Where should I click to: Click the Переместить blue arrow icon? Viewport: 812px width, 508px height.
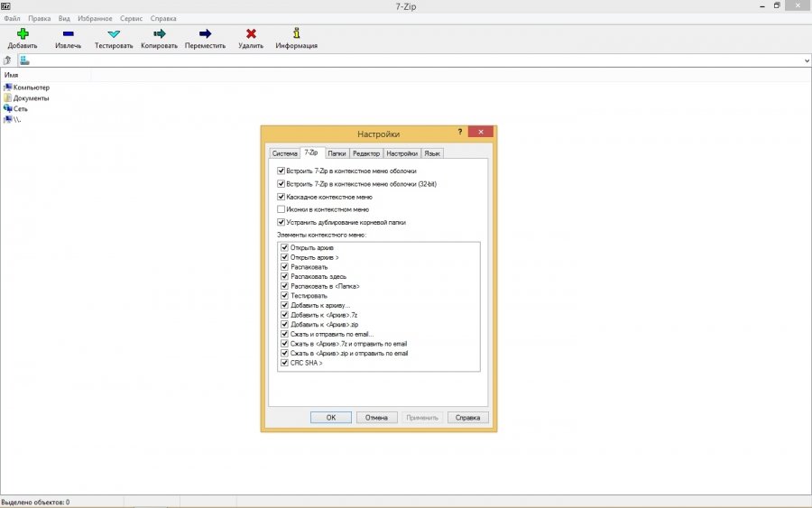pyautogui.click(x=205, y=33)
